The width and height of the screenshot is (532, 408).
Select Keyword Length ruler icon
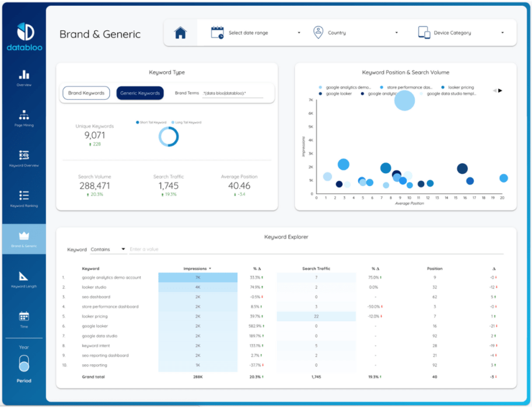click(x=24, y=276)
